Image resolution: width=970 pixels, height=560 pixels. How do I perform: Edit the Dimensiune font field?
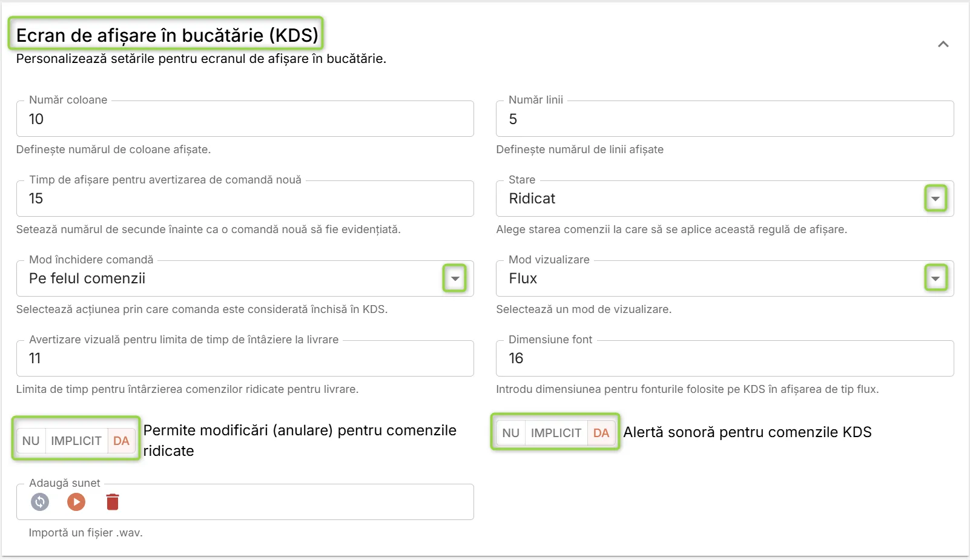[x=725, y=358]
